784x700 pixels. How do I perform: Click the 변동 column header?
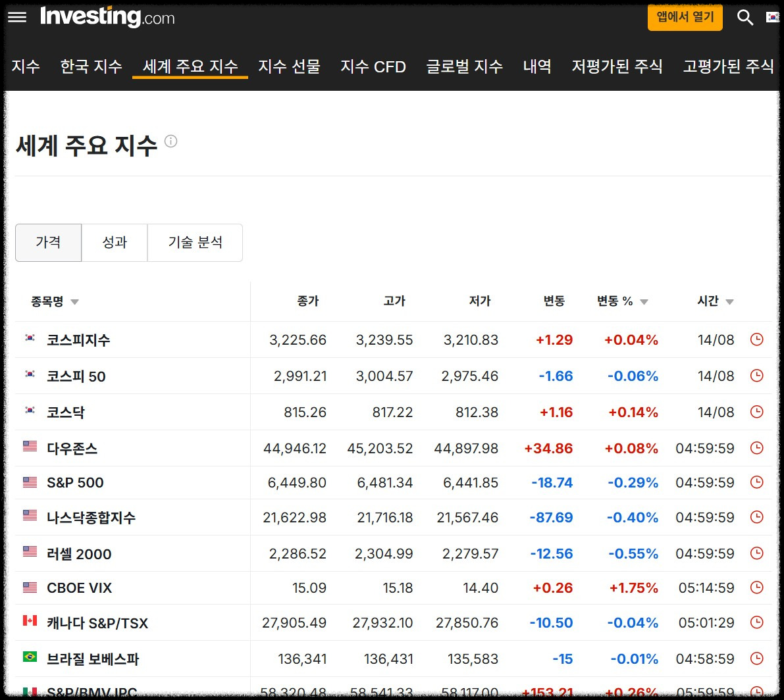(554, 301)
